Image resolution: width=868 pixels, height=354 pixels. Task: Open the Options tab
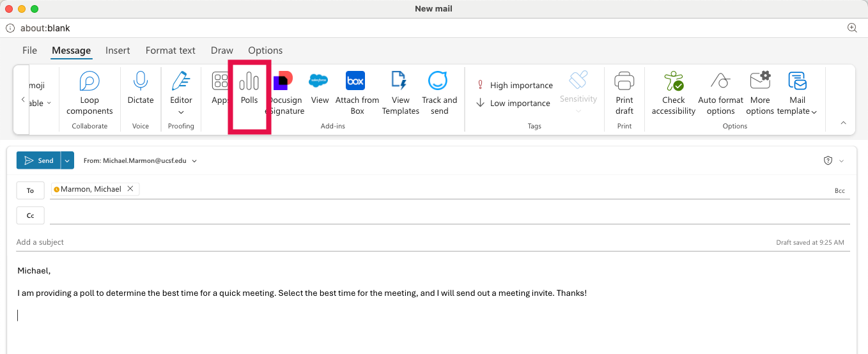click(x=265, y=50)
